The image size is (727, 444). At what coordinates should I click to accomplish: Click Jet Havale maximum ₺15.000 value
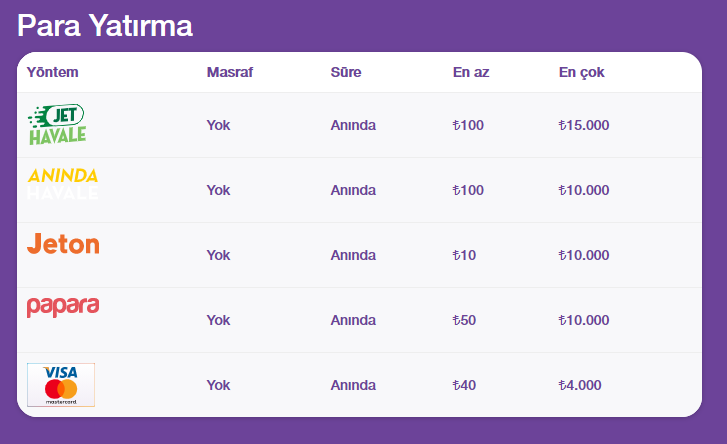(584, 125)
